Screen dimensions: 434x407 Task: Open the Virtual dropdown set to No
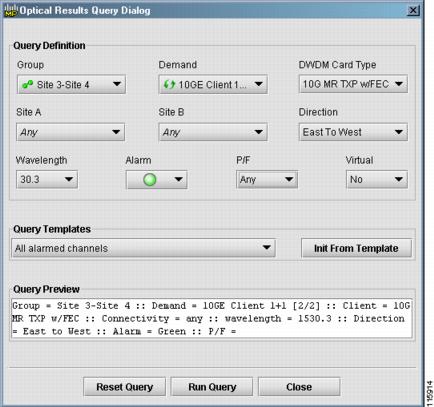coord(377,179)
